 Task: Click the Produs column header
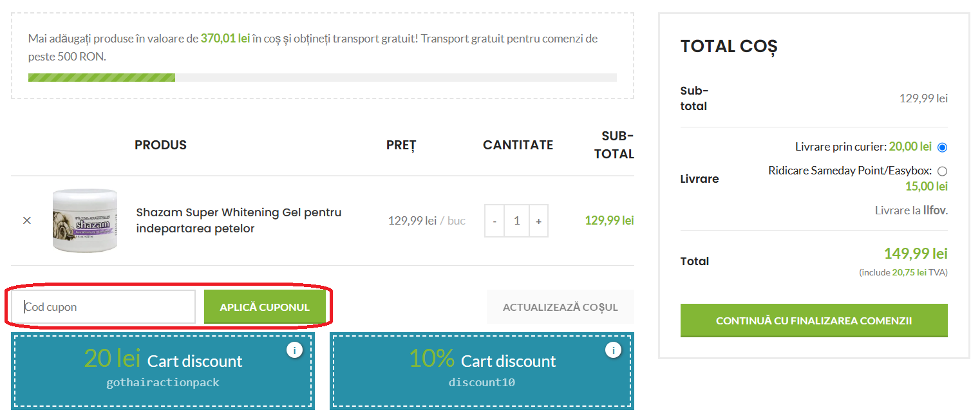coord(160,145)
